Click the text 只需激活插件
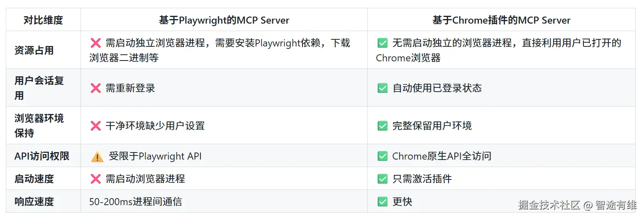This screenshot has width=644, height=218. point(422,179)
